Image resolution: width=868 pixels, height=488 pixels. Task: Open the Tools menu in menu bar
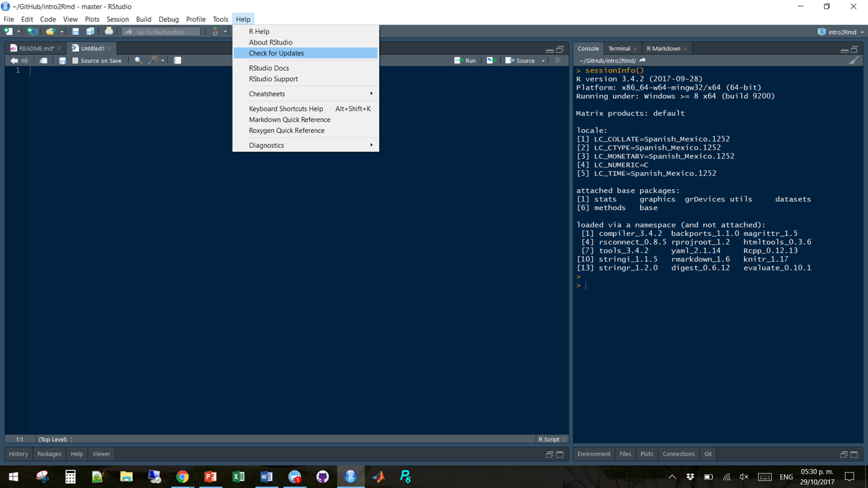220,19
